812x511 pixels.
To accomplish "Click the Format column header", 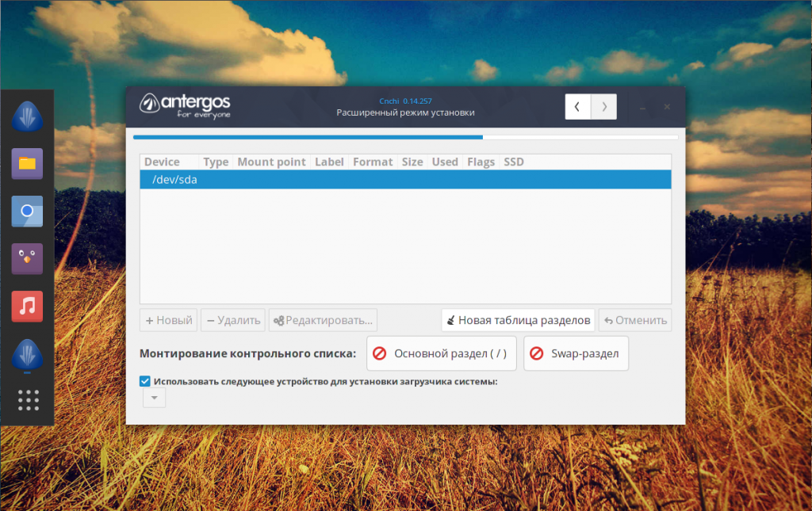I will (373, 162).
